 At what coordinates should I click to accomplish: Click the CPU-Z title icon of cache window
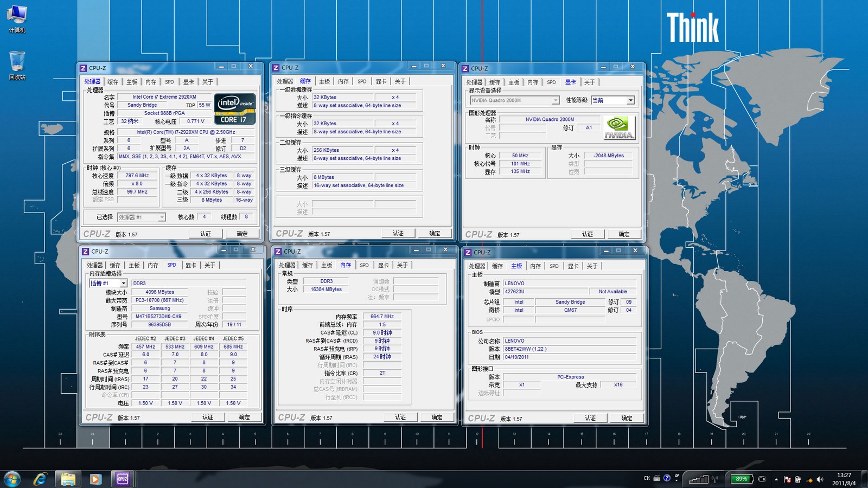click(276, 68)
